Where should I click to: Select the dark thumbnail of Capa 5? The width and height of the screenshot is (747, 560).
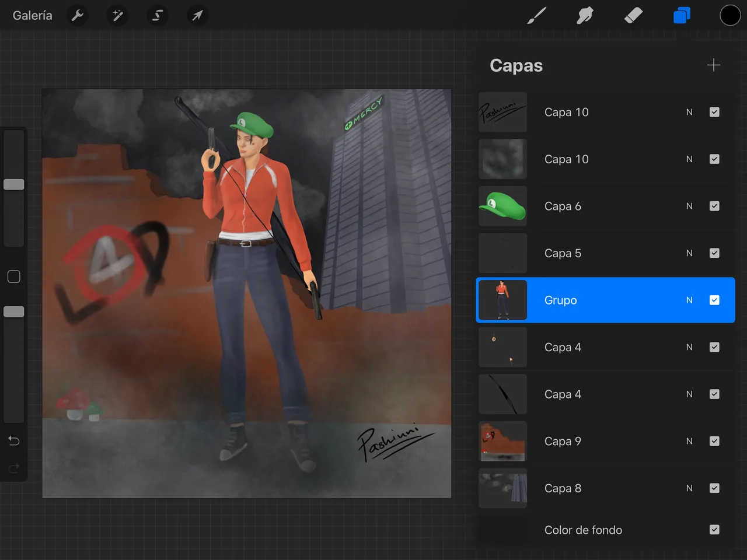tap(502, 253)
